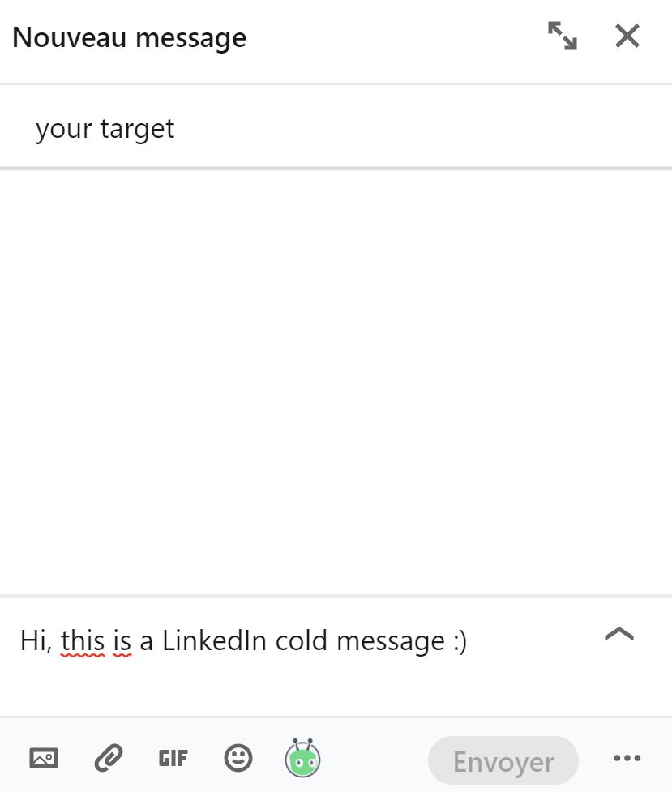672x792 pixels.
Task: Attach a file with the paperclip icon
Action: 108,759
